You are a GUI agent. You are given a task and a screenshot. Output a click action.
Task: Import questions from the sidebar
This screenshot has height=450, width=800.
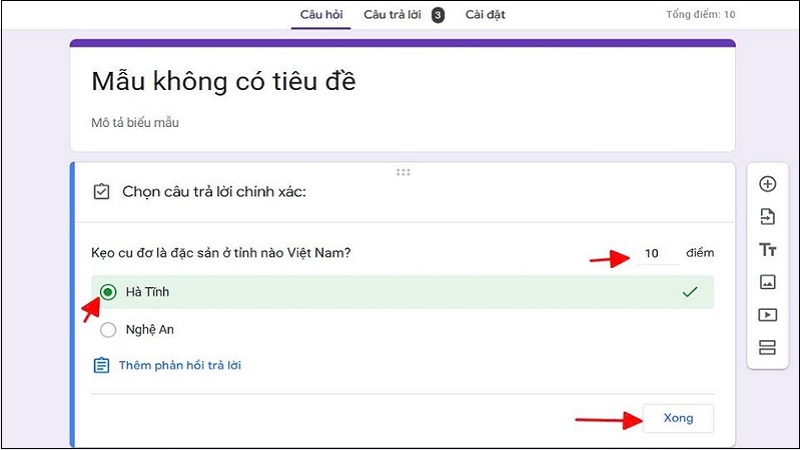[767, 216]
